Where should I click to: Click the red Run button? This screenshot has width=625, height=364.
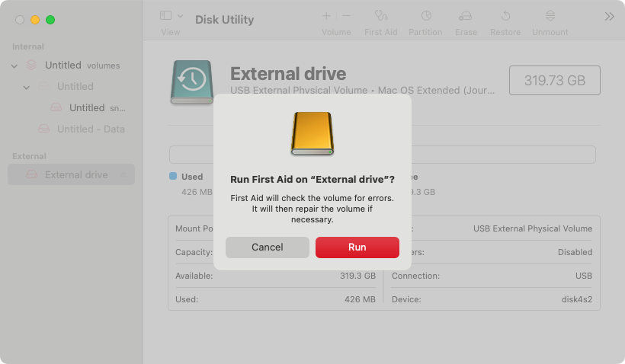(x=357, y=247)
